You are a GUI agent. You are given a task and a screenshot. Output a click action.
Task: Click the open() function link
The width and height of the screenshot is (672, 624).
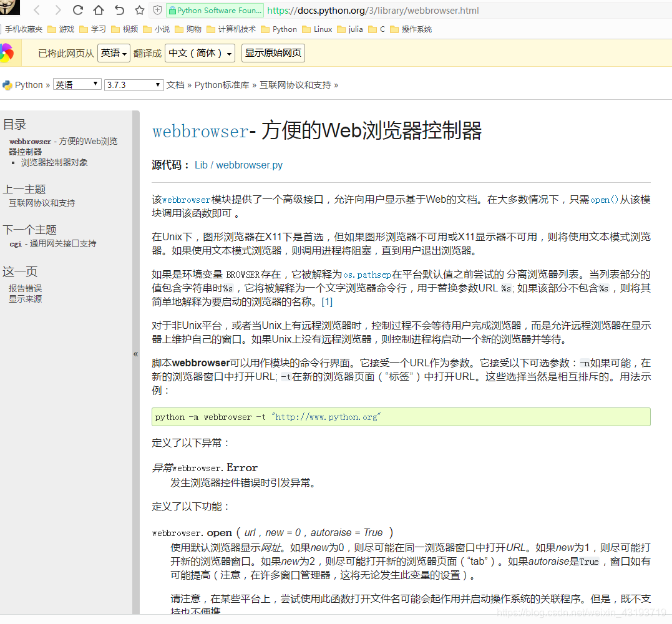pos(604,200)
